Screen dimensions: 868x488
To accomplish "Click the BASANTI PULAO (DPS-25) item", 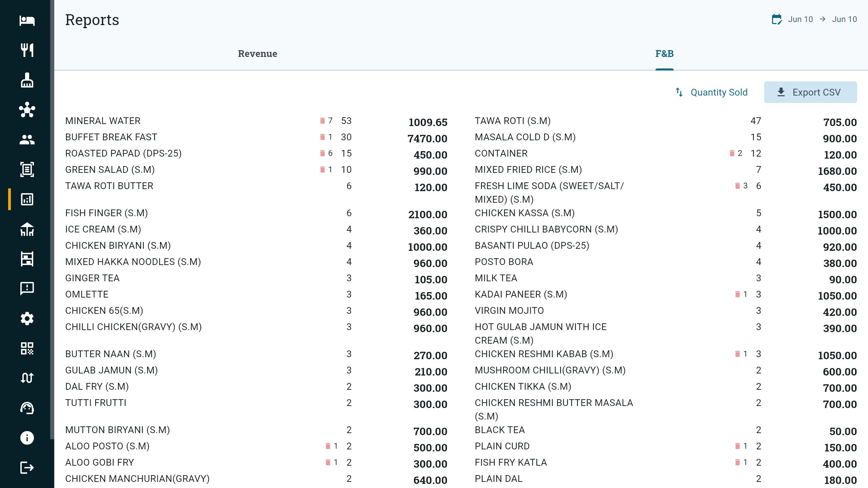I will 532,245.
